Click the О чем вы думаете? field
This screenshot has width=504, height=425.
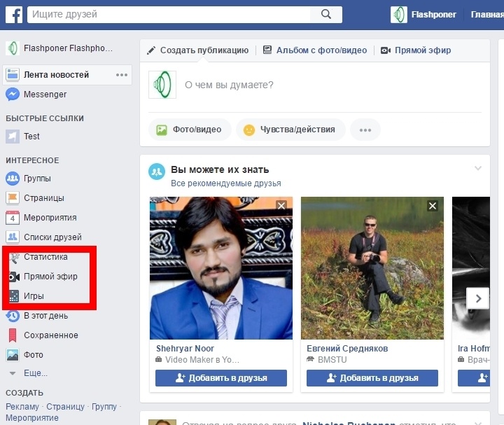tap(229, 85)
